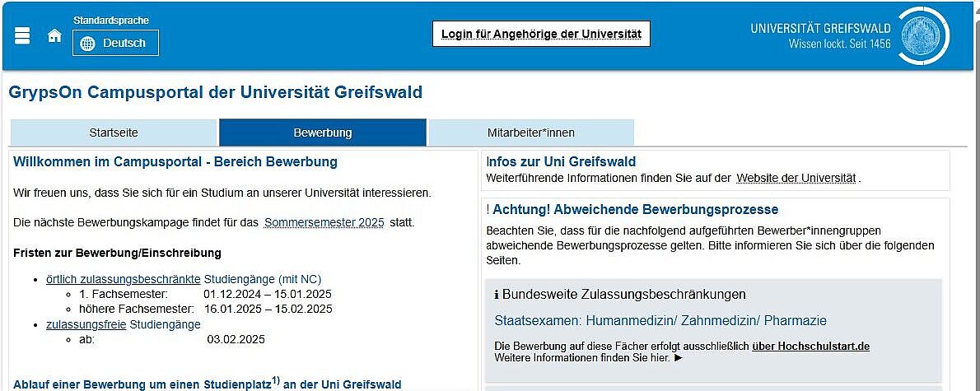Viewport: 980px width, 391px height.
Task: Follow the 'über Hochschulstart.de' link
Action: (810, 347)
